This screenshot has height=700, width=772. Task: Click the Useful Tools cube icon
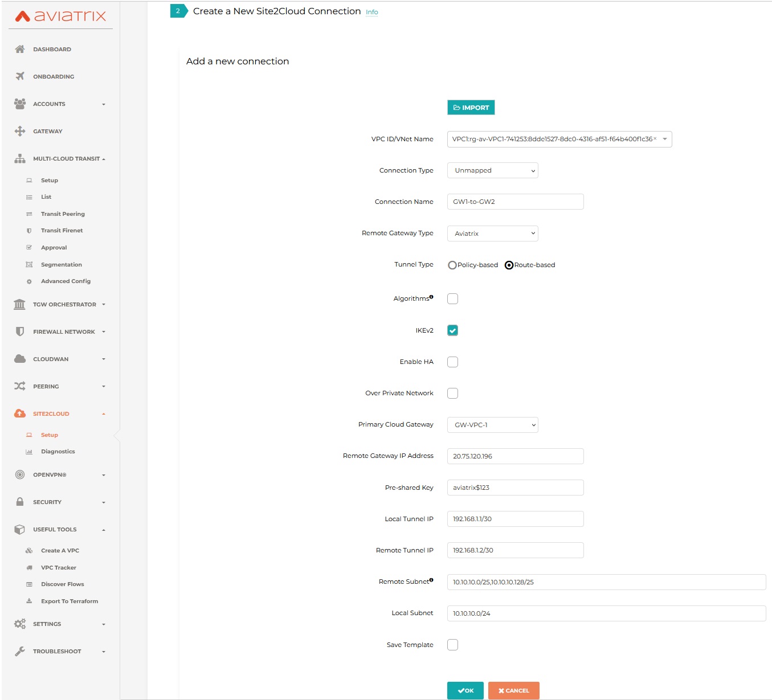pyautogui.click(x=20, y=529)
